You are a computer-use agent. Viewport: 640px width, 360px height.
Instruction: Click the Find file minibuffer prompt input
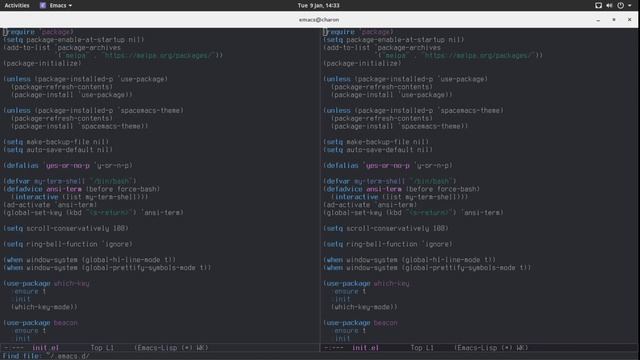pyautogui.click(x=69, y=356)
